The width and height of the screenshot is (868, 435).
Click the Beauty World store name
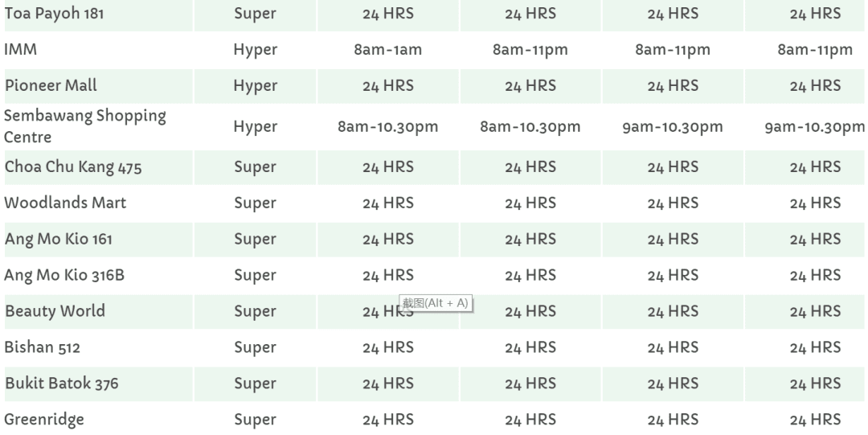pyautogui.click(x=55, y=311)
